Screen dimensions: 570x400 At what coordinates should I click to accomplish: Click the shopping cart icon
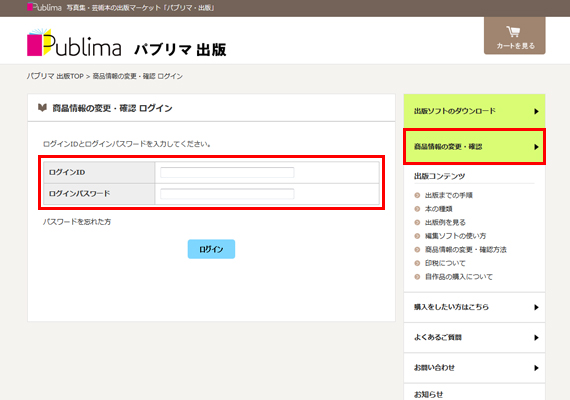click(513, 31)
